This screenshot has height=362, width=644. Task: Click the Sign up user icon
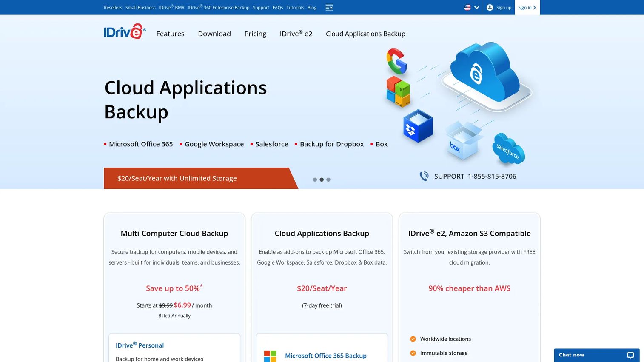(490, 8)
